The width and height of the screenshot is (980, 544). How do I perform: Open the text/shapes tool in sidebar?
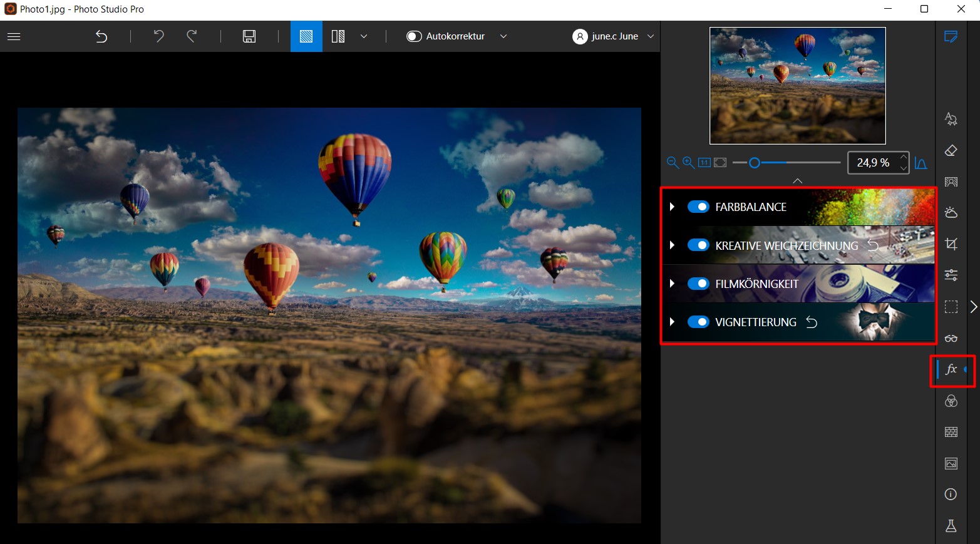[x=951, y=119]
